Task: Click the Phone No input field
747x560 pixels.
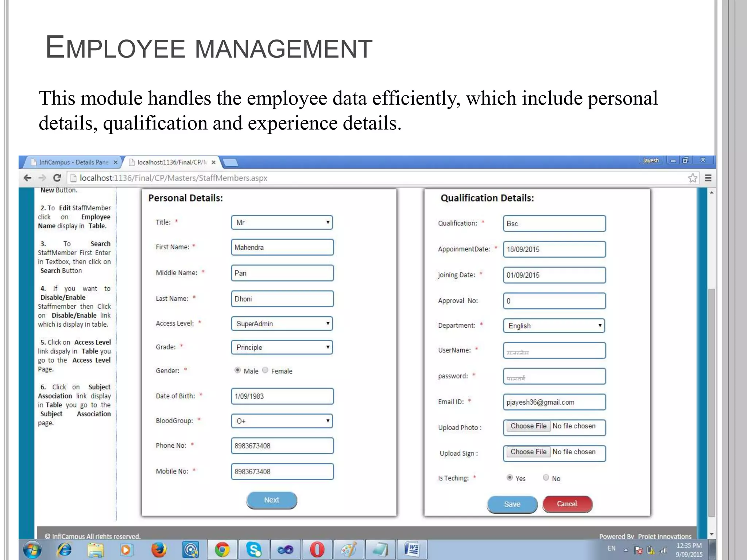Action: click(x=282, y=446)
